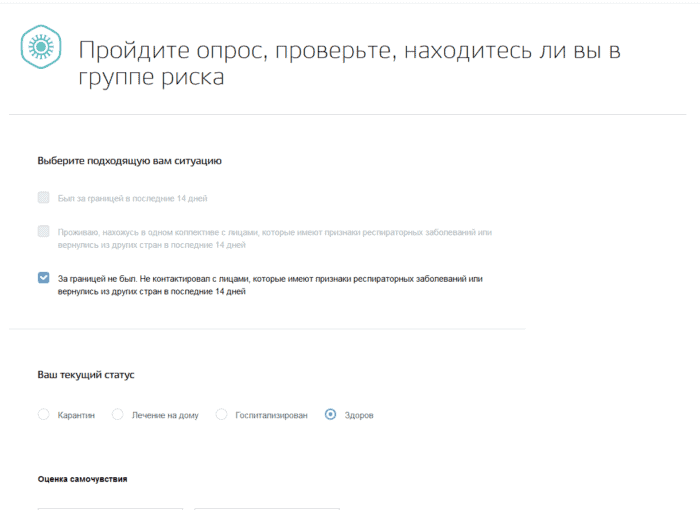Click the "Лечение на дому" status label
Screen dimensions: 700x510
tap(166, 415)
